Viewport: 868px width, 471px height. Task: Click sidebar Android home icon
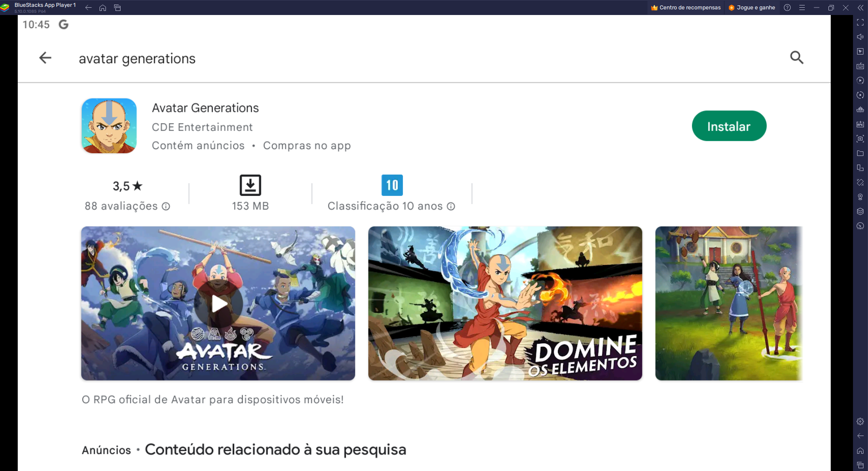[x=860, y=451]
